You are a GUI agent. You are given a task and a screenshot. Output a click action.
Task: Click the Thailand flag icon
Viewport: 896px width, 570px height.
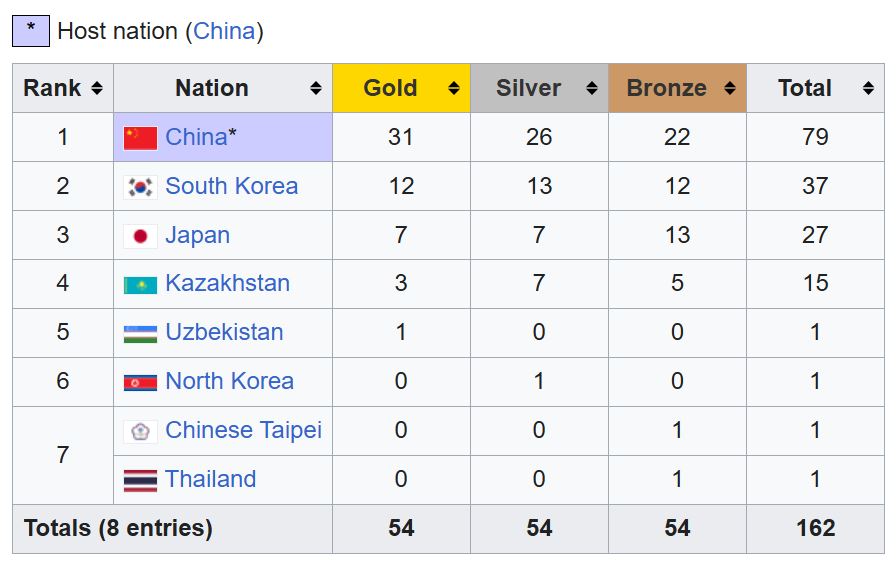(140, 480)
